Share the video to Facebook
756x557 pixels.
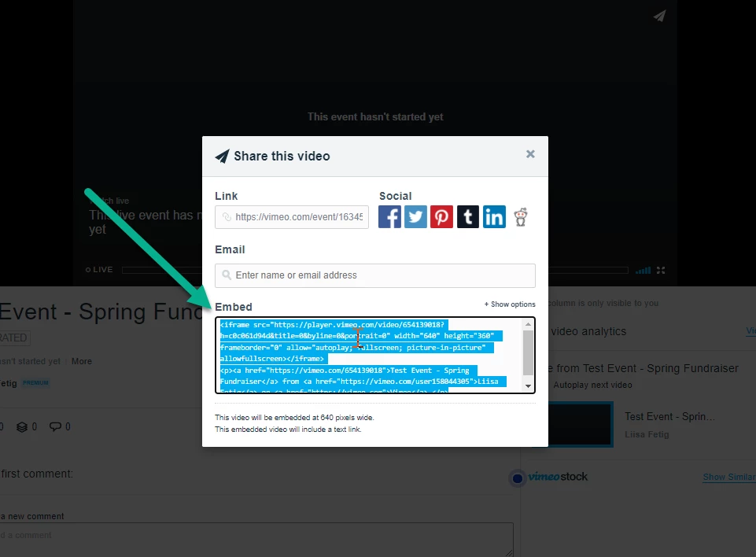pos(389,216)
